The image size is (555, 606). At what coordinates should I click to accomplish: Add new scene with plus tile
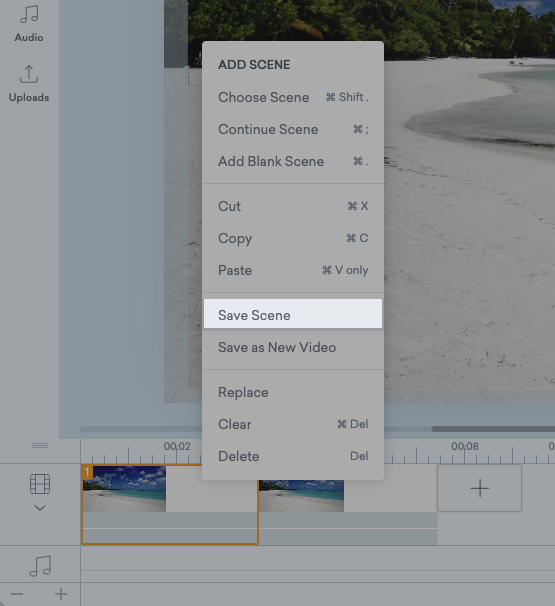tap(479, 488)
